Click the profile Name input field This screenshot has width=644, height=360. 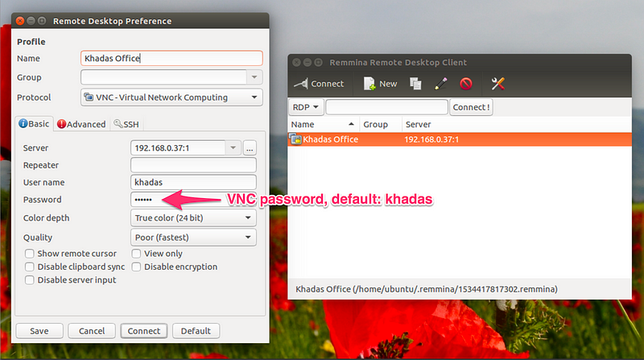point(171,58)
